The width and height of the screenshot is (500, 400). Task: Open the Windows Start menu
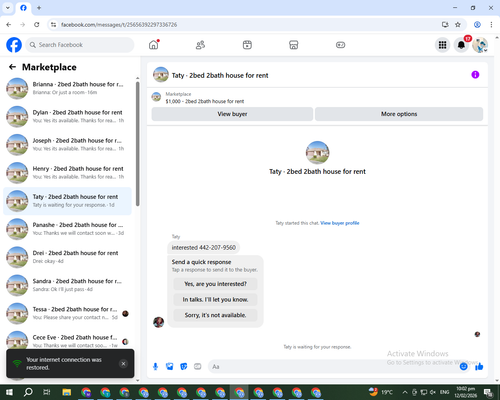9,392
